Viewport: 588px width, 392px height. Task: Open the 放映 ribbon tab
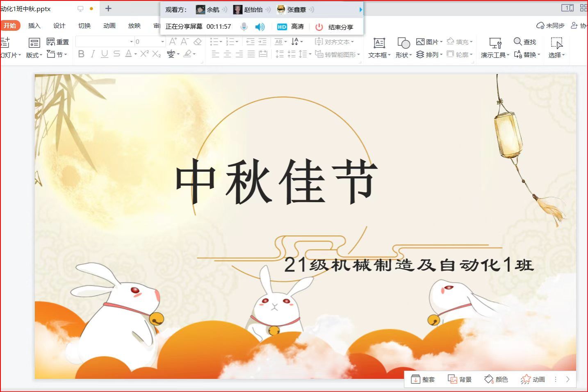click(134, 25)
